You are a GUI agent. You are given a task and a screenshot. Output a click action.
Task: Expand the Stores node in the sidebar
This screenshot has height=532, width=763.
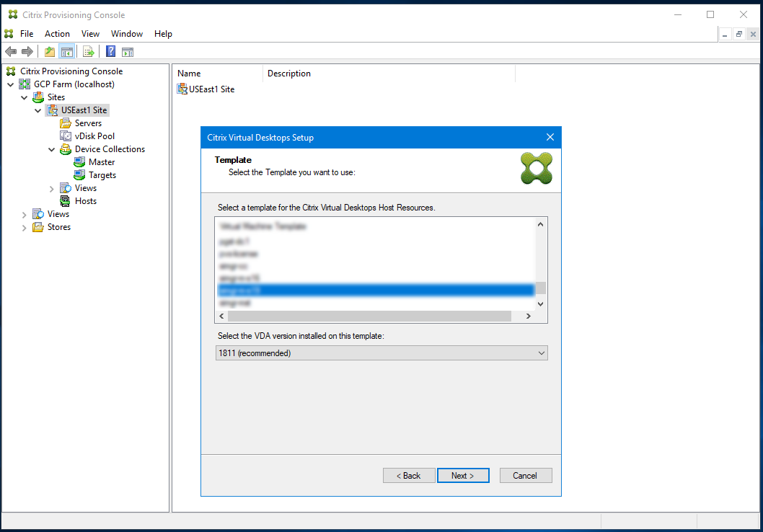[x=24, y=226]
